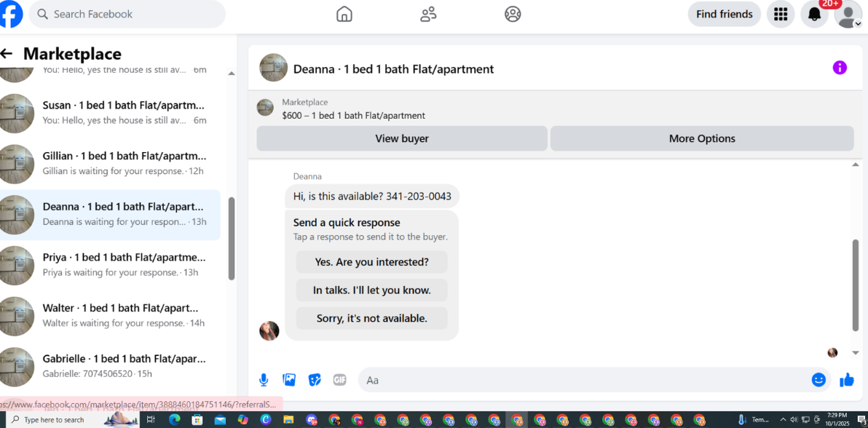This screenshot has width=868, height=428.
Task: Open the Facebook menu grid icon
Action: (x=781, y=14)
